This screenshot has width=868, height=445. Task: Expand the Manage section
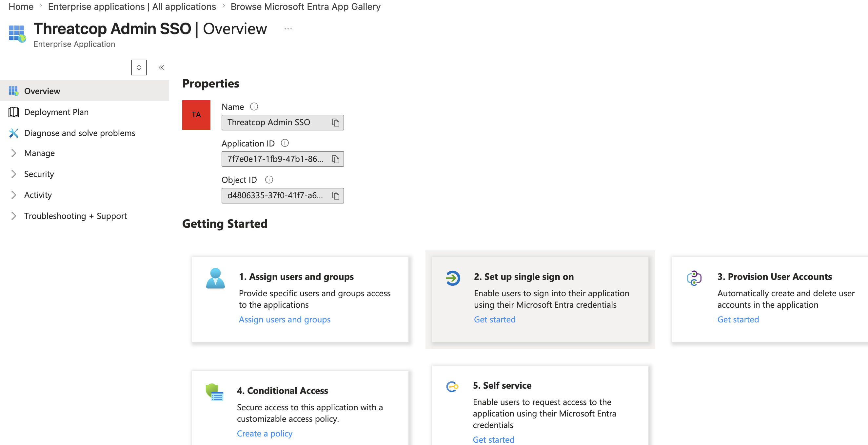point(13,153)
